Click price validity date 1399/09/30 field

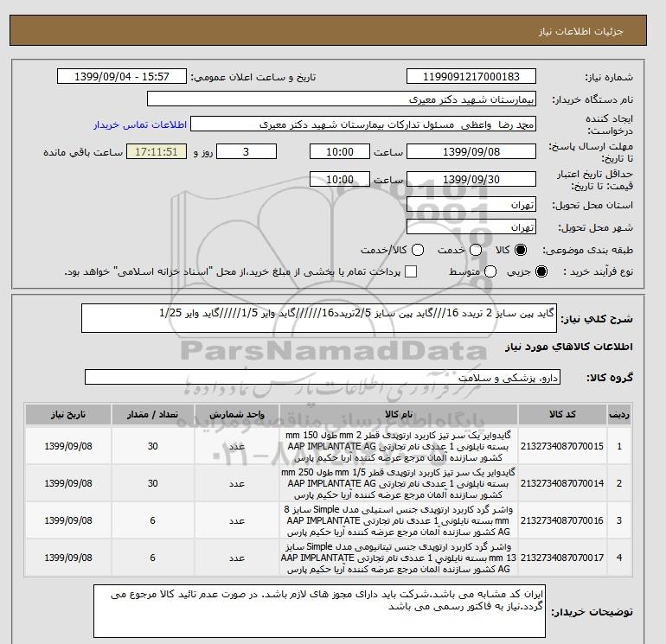(x=471, y=179)
